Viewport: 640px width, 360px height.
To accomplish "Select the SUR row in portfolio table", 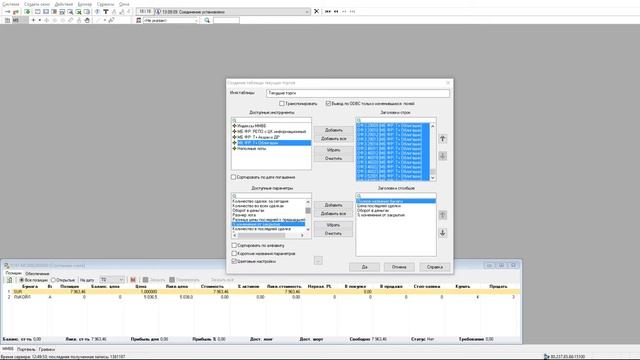I will coord(260,292).
